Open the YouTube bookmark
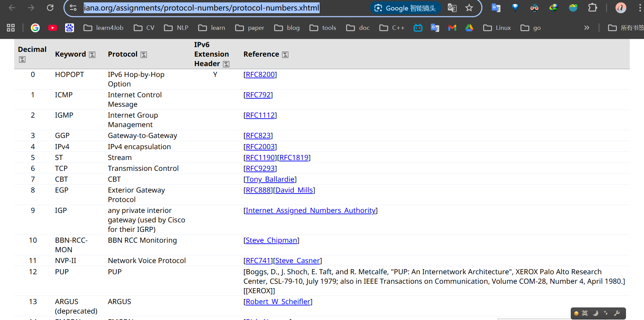Viewport: 644px width, 320px height. click(53, 28)
